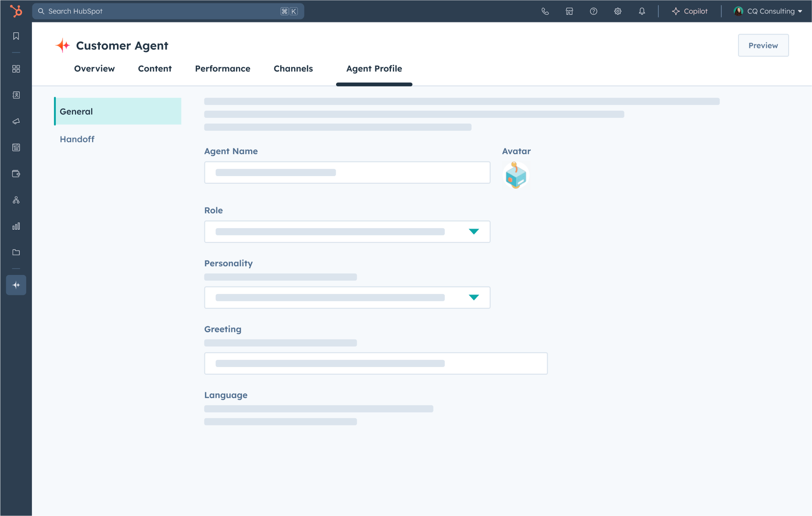
Task: Open the Settings gear icon
Action: click(x=618, y=11)
